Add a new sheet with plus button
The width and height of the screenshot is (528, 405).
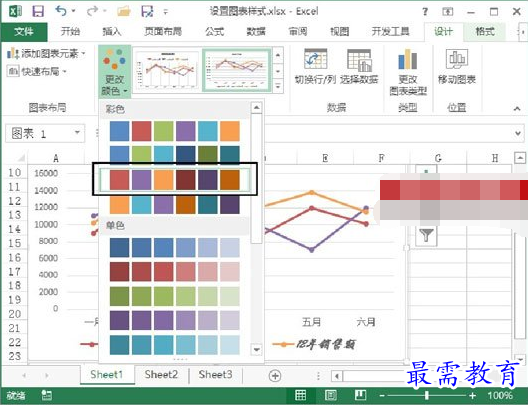click(275, 375)
